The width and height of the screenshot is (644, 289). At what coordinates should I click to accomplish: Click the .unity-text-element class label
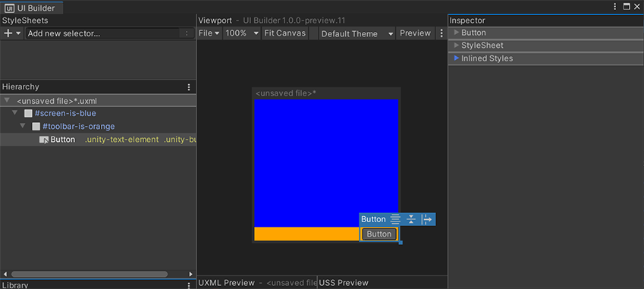(121, 140)
